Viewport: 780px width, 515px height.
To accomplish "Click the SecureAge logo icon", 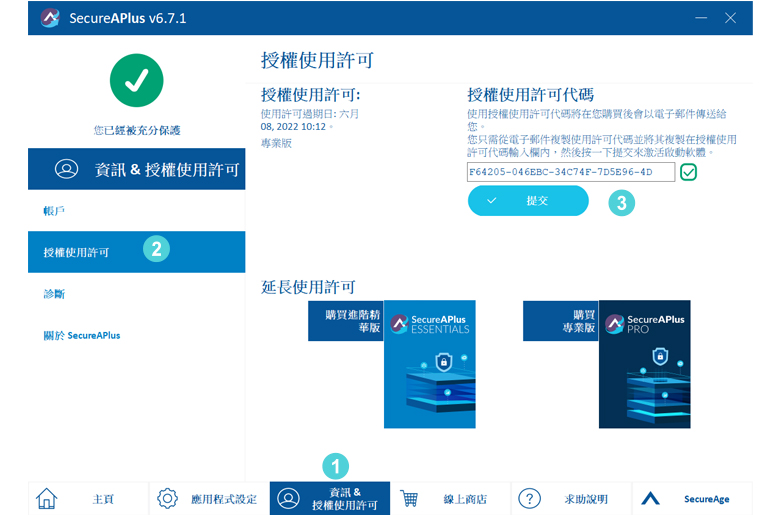I will click(x=650, y=498).
